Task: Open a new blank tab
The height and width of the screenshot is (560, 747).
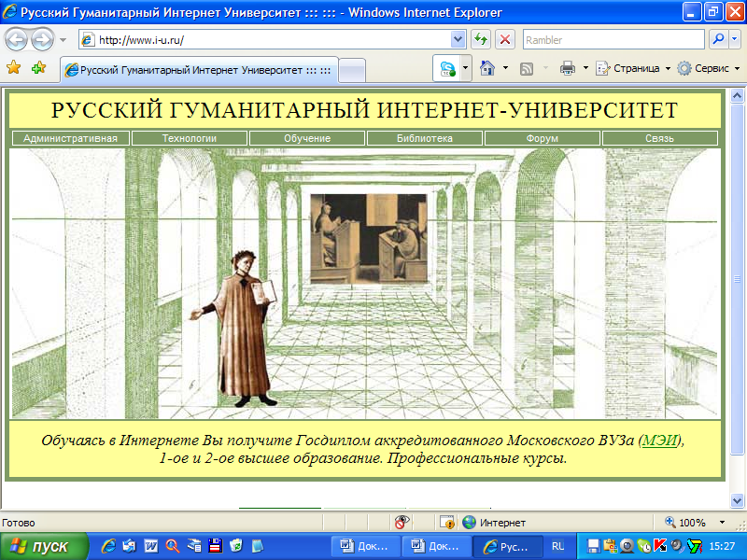Action: pos(352,71)
